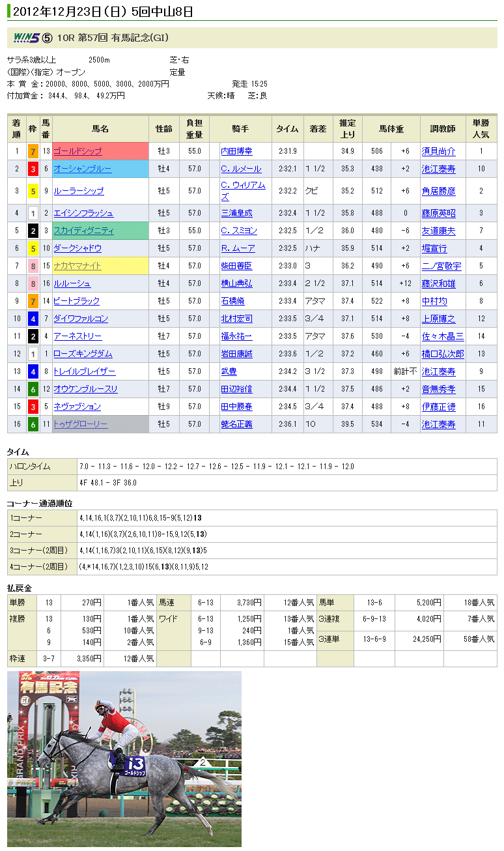Open trainer 上原博之 link
Screen dimensions: 504x851
click(x=438, y=319)
